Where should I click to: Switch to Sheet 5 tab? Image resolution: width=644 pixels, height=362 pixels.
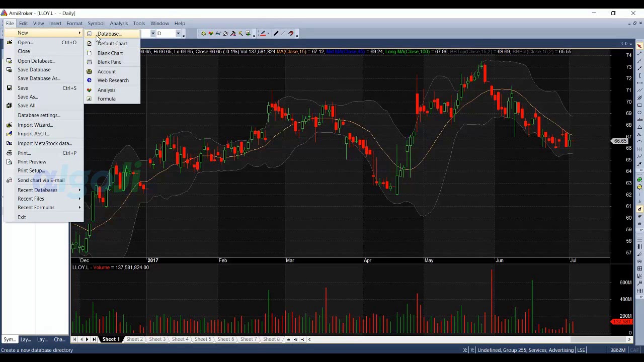(x=203, y=339)
